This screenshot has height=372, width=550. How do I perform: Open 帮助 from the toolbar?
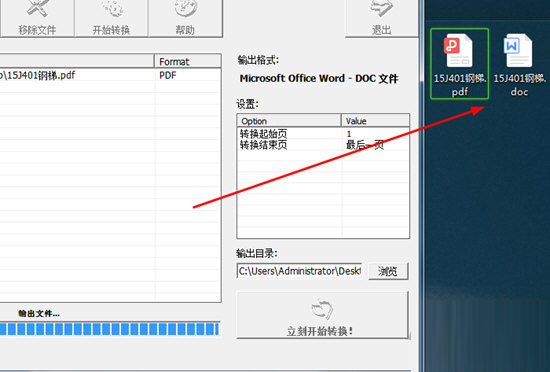(x=185, y=18)
